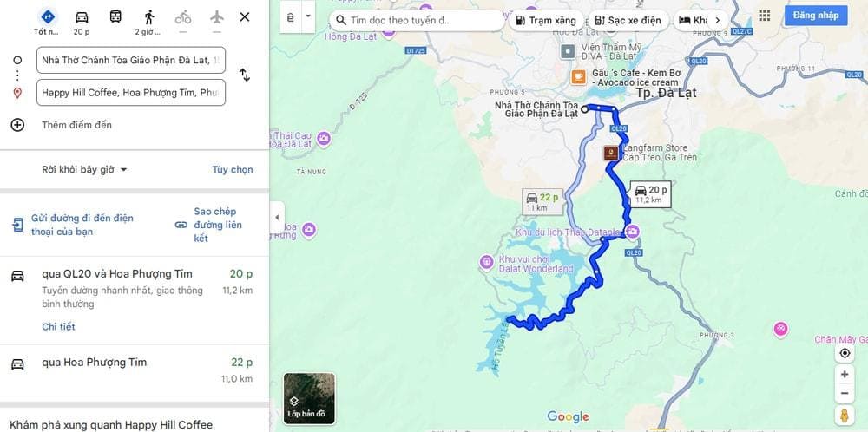Choose the walking travel mode
The image size is (868, 432).
coord(149,17)
